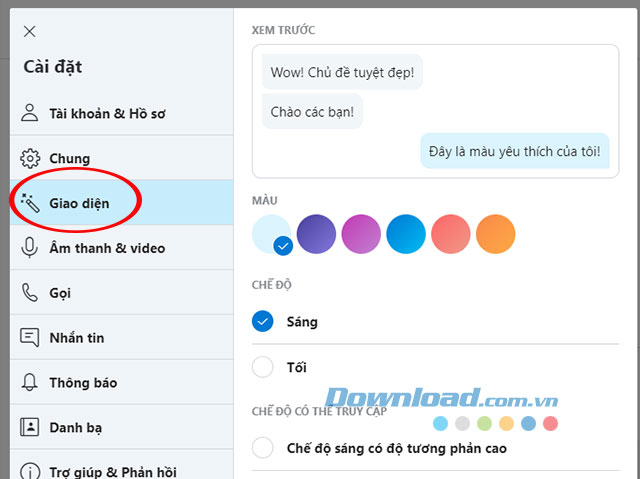Screen dimensions: 640x479
Task: Open the Gọi settings section
Action: (x=122, y=293)
